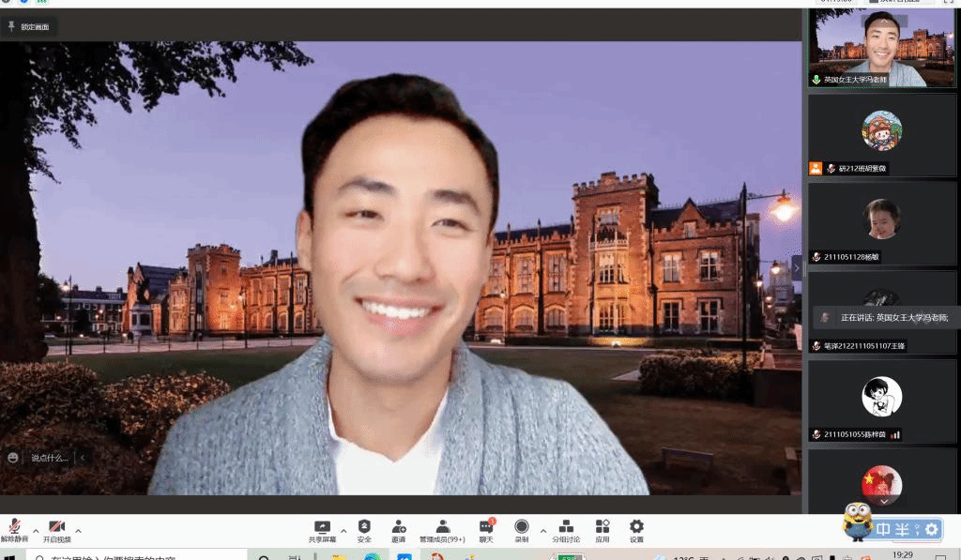Open 分组讨论 breakout rooms

566,530
